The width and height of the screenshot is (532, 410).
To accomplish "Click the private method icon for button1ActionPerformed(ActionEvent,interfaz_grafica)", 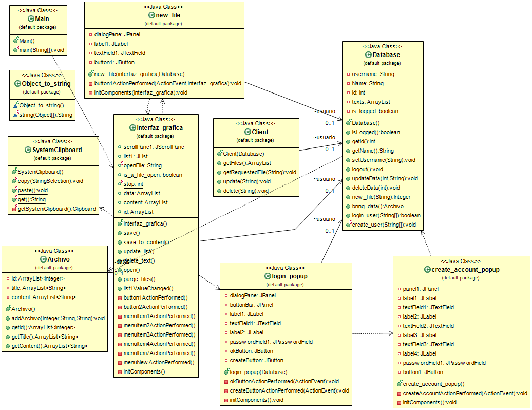I will (90, 84).
